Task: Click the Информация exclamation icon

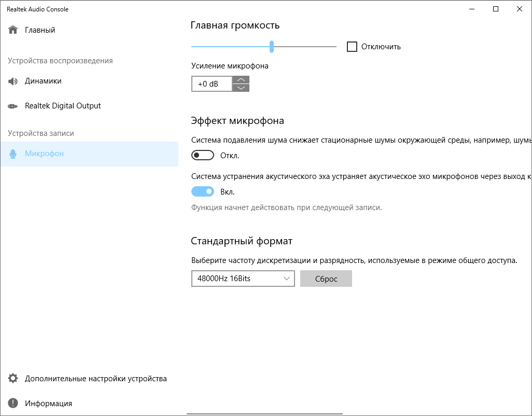Action: [x=13, y=404]
